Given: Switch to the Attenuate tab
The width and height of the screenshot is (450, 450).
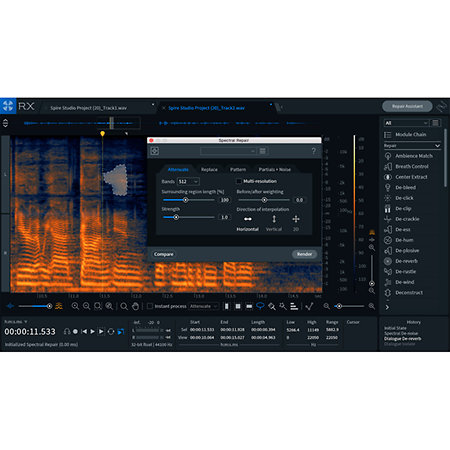Looking at the screenshot, I should point(178,170).
